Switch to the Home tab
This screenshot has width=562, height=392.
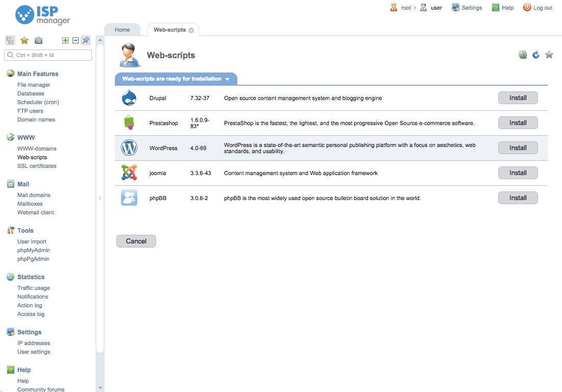(121, 30)
